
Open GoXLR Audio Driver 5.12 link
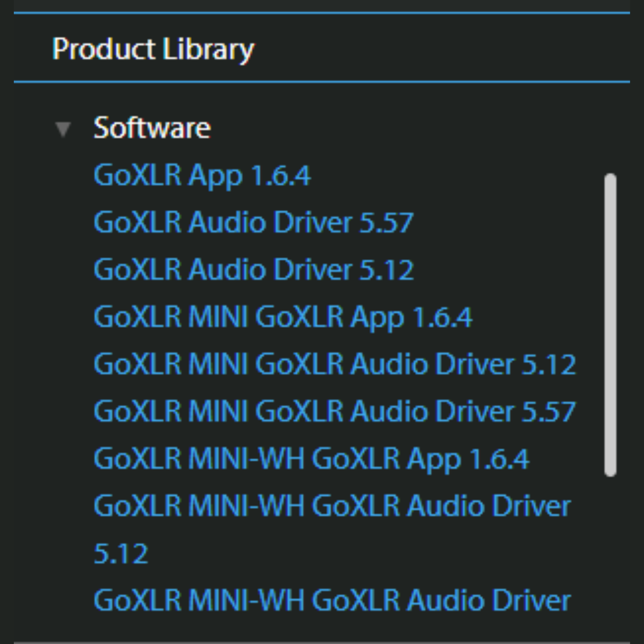coord(253,270)
